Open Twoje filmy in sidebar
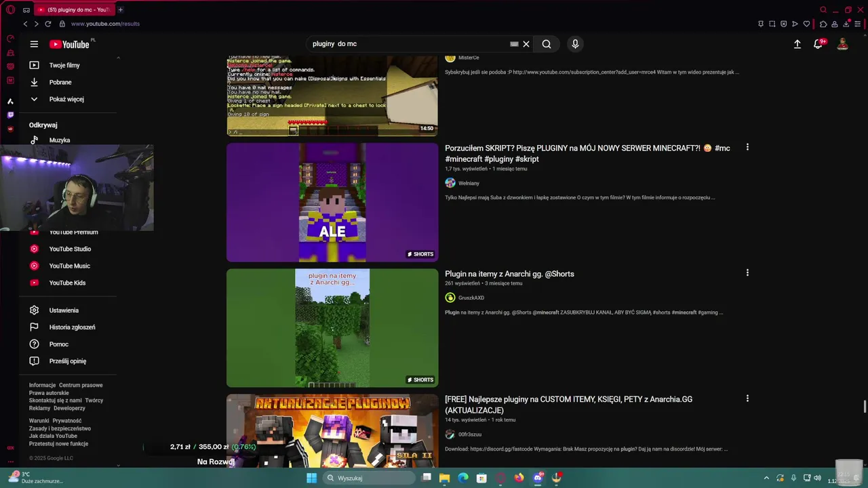Image resolution: width=868 pixels, height=488 pixels. (64, 65)
